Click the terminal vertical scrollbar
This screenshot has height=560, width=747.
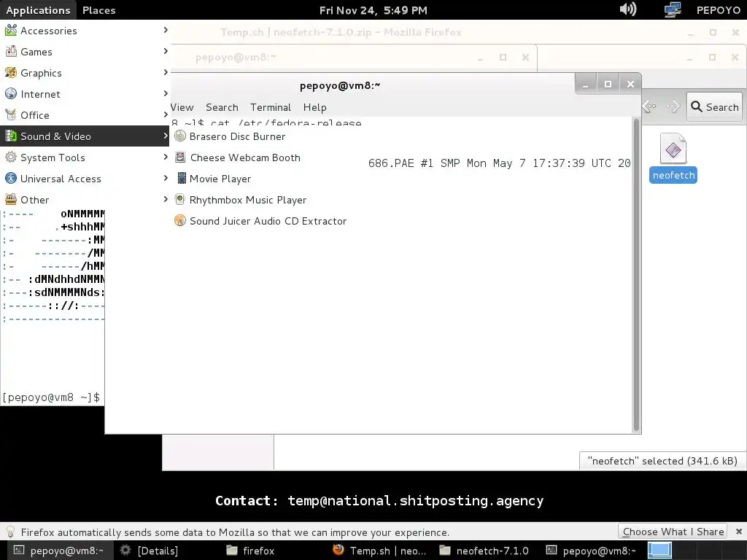[635, 275]
